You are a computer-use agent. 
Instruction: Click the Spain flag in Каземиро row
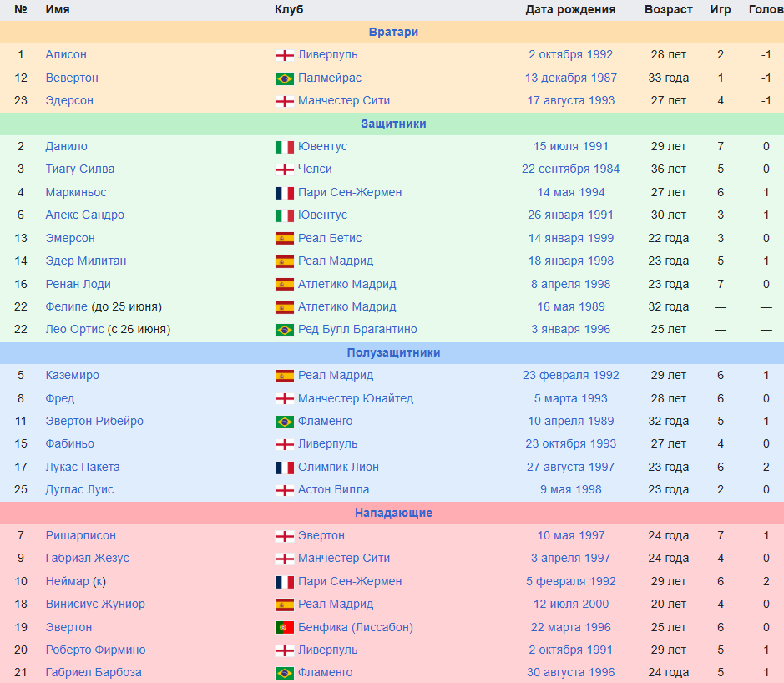point(285,376)
